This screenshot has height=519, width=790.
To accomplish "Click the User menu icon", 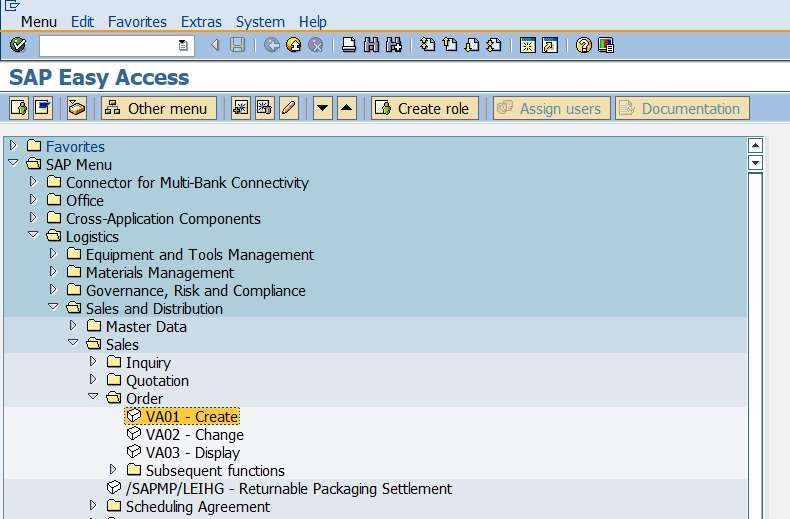I will (x=19, y=108).
